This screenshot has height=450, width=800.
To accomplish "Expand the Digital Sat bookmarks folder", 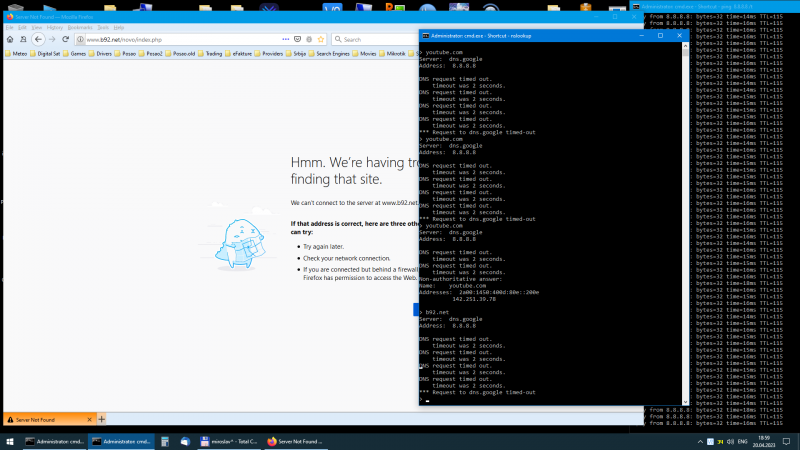I will [45, 54].
